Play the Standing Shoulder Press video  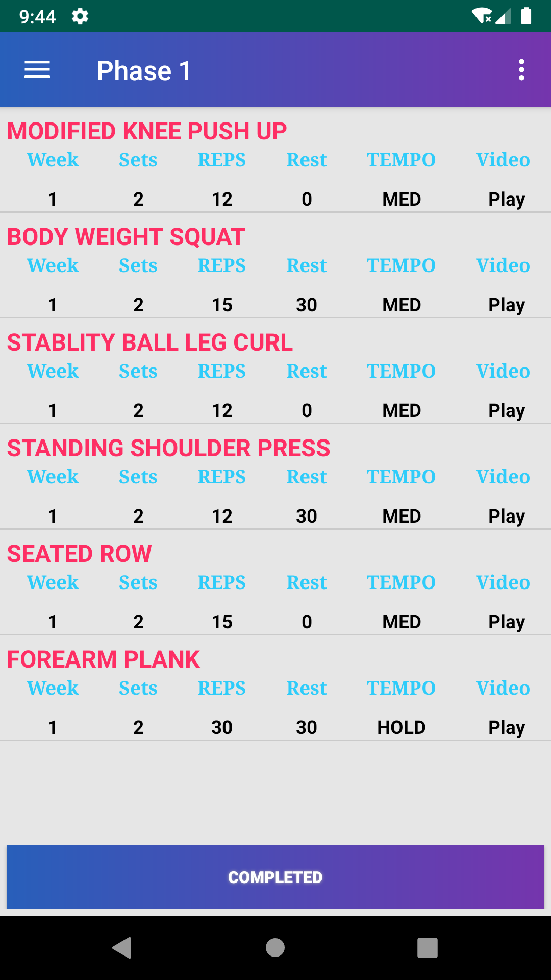coord(507,516)
